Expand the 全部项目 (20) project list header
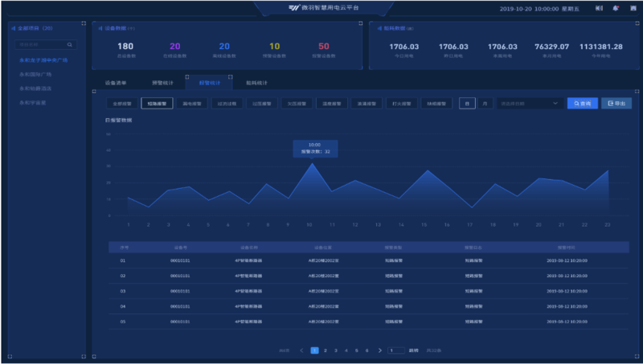643x364 pixels. [32, 27]
